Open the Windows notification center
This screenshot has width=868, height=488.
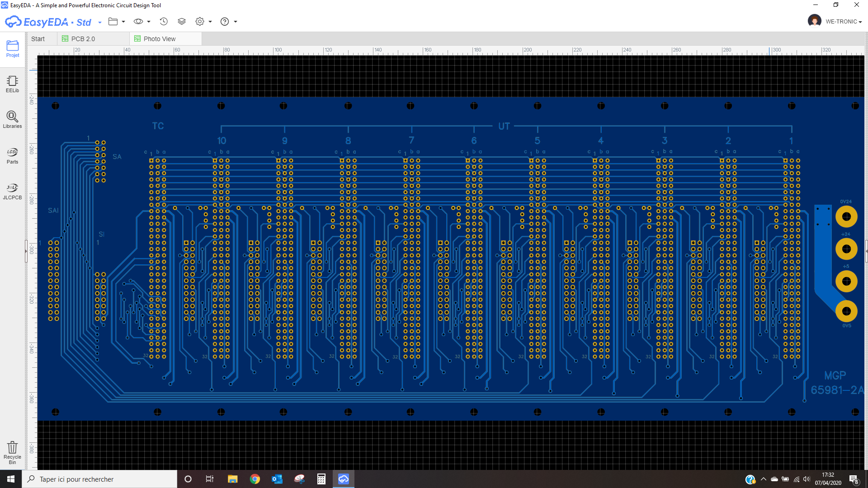point(854,479)
